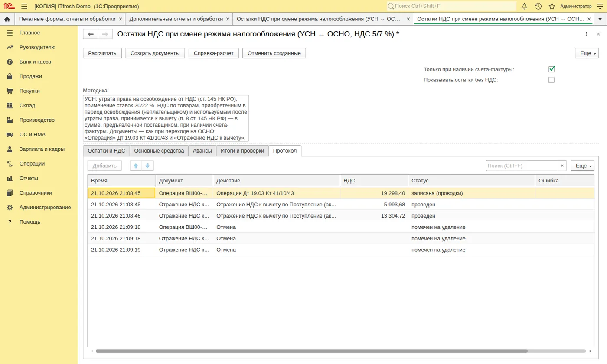This screenshot has width=607, height=364.
Task: Open the main menu hamburger icon
Action: click(24, 6)
